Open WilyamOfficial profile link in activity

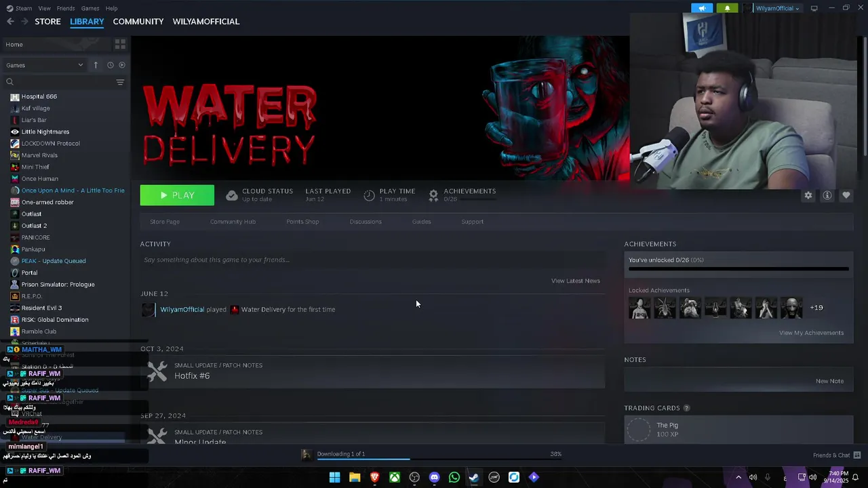pyautogui.click(x=182, y=310)
